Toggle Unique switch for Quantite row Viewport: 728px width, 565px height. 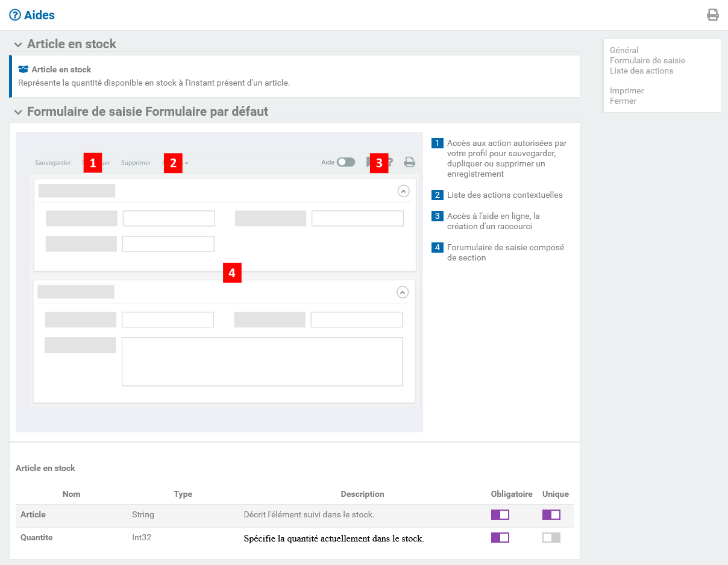click(x=551, y=537)
